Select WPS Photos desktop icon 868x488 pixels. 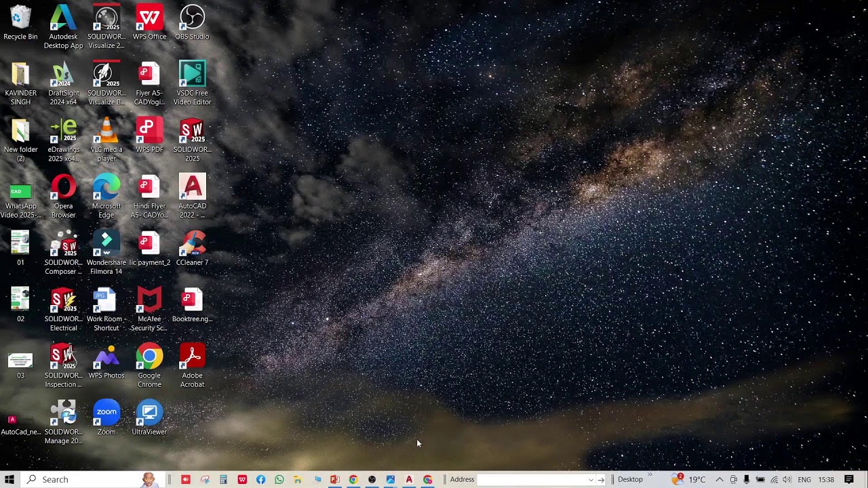click(106, 361)
